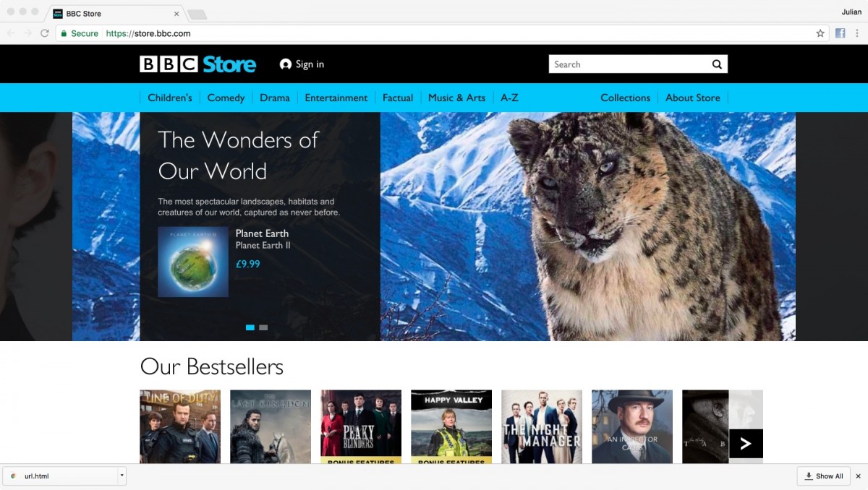
Task: Select the Children's category
Action: pyautogui.click(x=169, y=97)
